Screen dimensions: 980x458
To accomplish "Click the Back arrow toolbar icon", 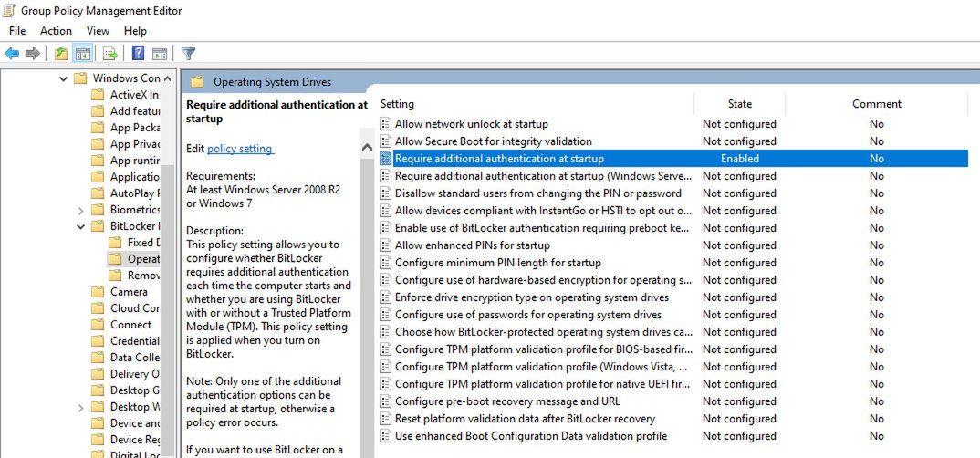I will (12, 54).
